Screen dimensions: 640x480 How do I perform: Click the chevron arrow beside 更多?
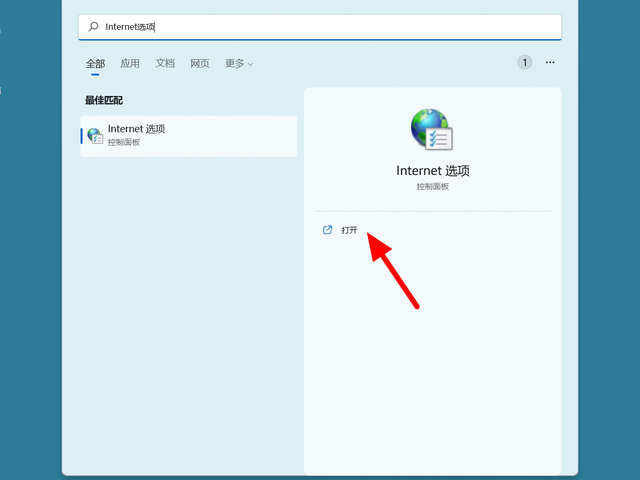pyautogui.click(x=250, y=64)
